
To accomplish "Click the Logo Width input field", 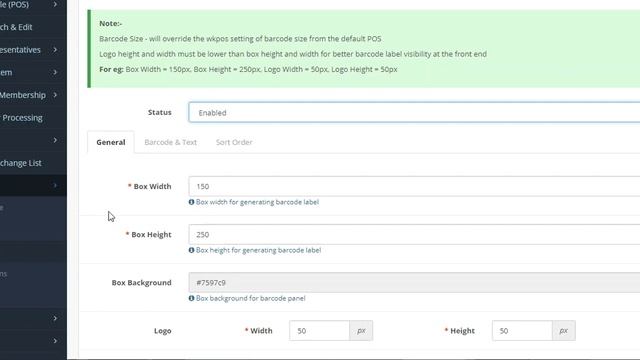I will coord(319,331).
